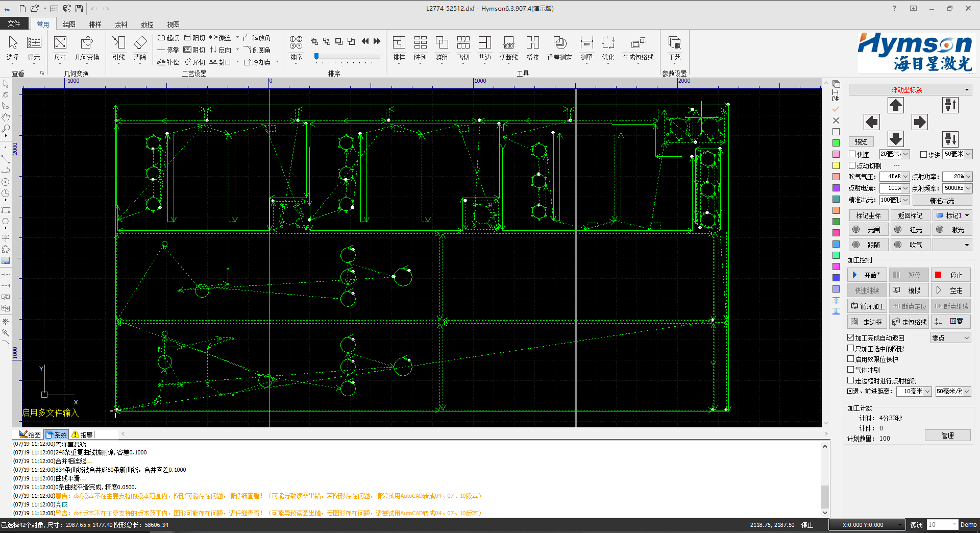Click the 测量 (measure) tool icon
This screenshot has height=533, width=980.
point(586,43)
